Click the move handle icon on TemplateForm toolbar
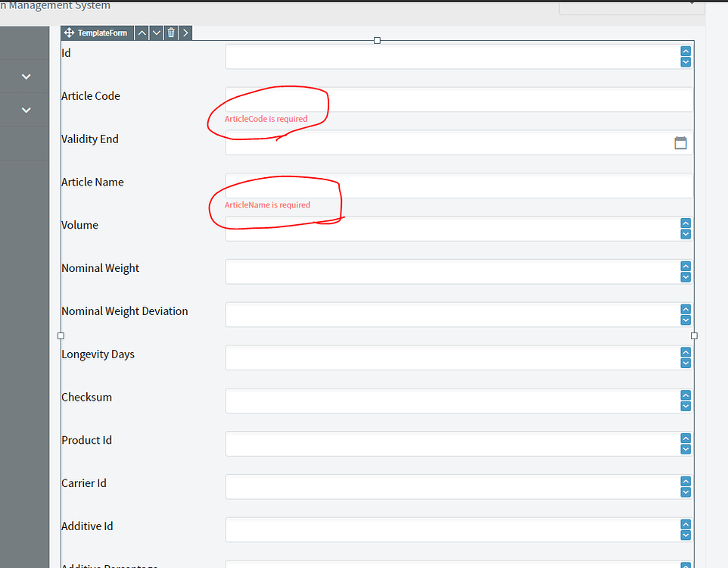Image resolution: width=728 pixels, height=568 pixels. click(69, 33)
